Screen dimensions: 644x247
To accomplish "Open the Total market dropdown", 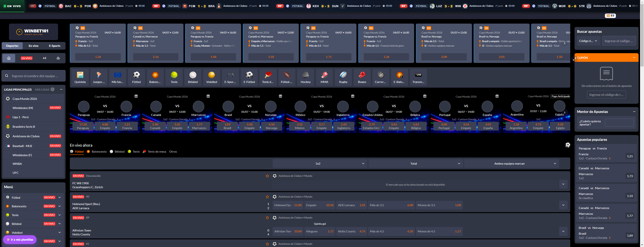I will tap(415, 163).
